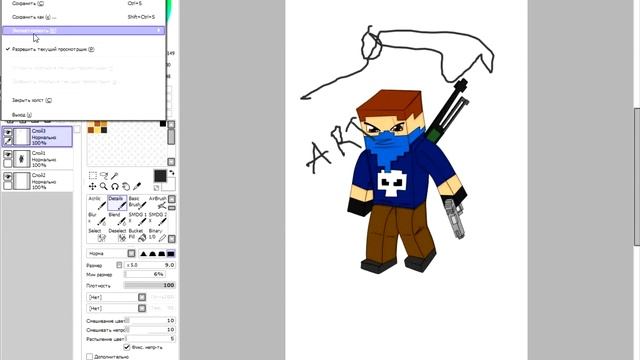Click 'Закрыть холст' menu entry
Viewport: 640px width, 360px height.
pos(84,100)
